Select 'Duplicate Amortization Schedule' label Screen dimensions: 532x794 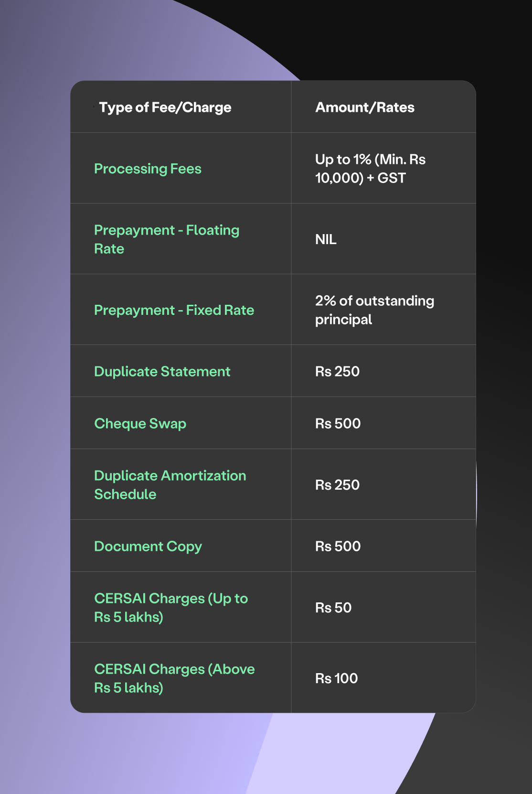coord(170,485)
